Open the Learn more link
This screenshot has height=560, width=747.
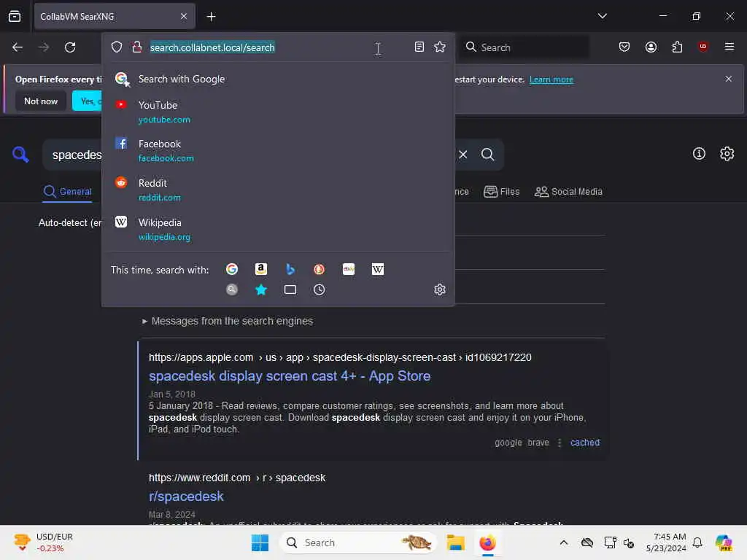pos(551,79)
